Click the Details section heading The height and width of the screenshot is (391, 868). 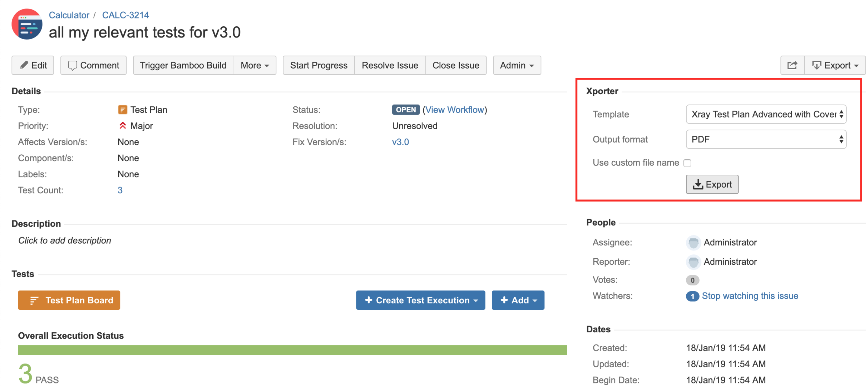(26, 91)
